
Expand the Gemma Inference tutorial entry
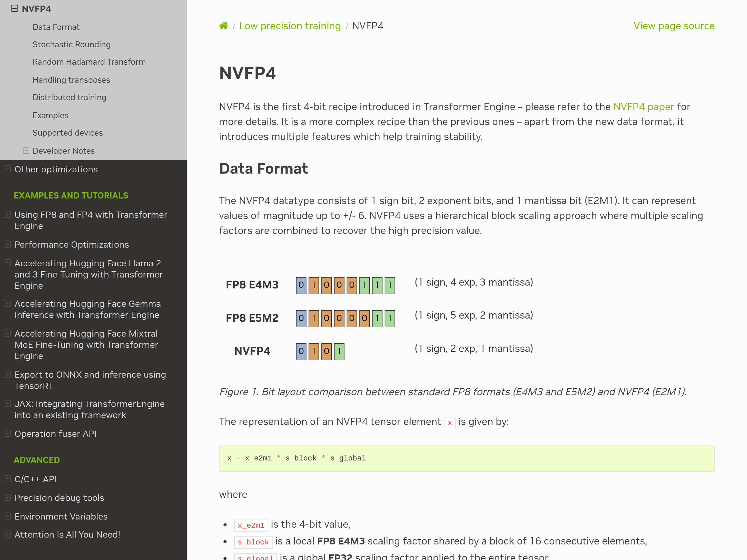click(x=7, y=303)
